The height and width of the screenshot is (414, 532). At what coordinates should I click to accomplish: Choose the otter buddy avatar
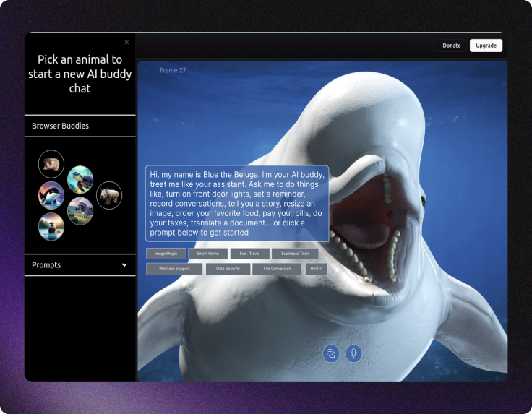point(51,226)
